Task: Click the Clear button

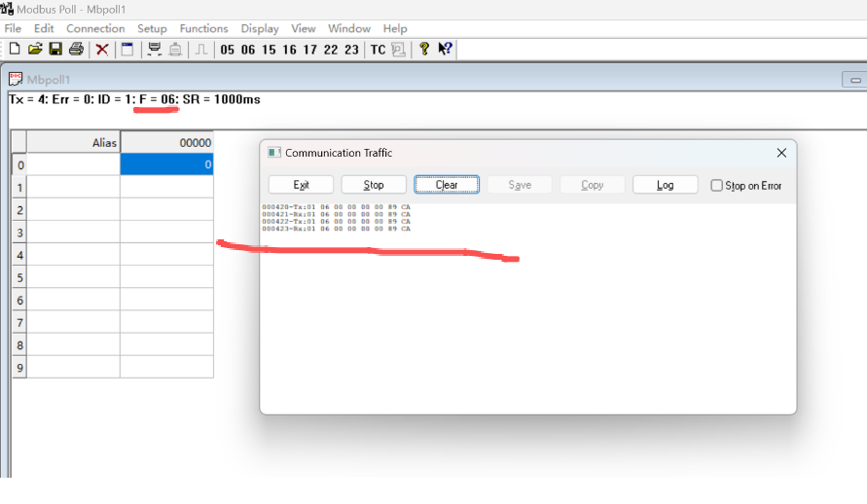Action: (x=447, y=185)
